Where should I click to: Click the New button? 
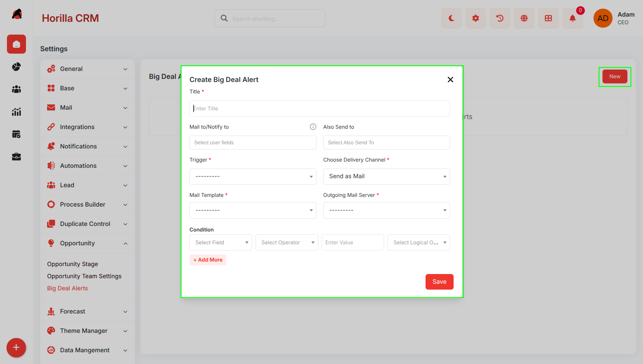point(615,76)
